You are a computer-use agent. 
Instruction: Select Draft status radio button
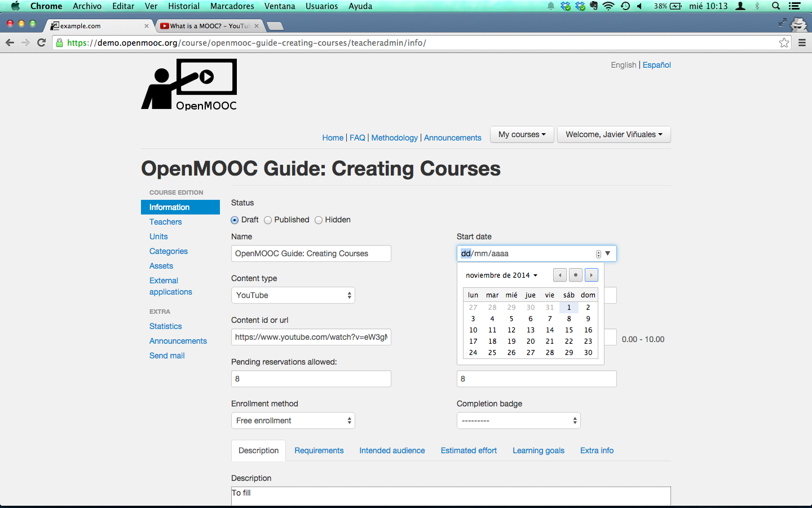tap(235, 220)
